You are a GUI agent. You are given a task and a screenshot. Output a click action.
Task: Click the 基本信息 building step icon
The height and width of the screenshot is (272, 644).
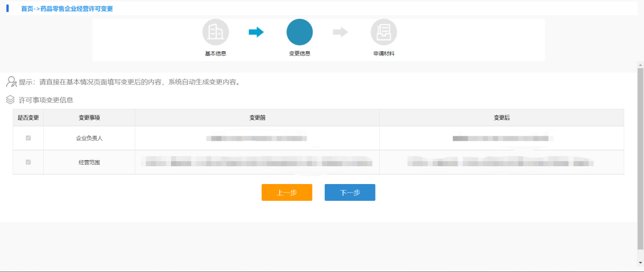coord(216,33)
